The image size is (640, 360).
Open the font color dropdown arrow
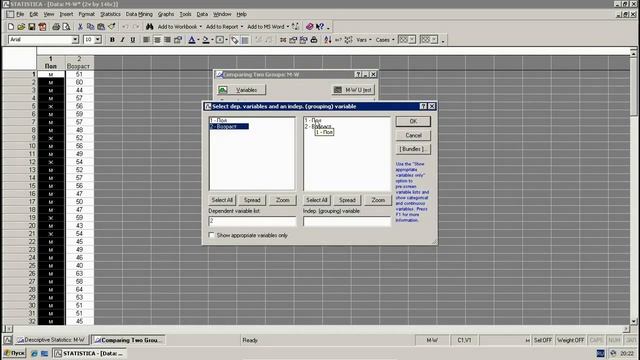(198, 40)
